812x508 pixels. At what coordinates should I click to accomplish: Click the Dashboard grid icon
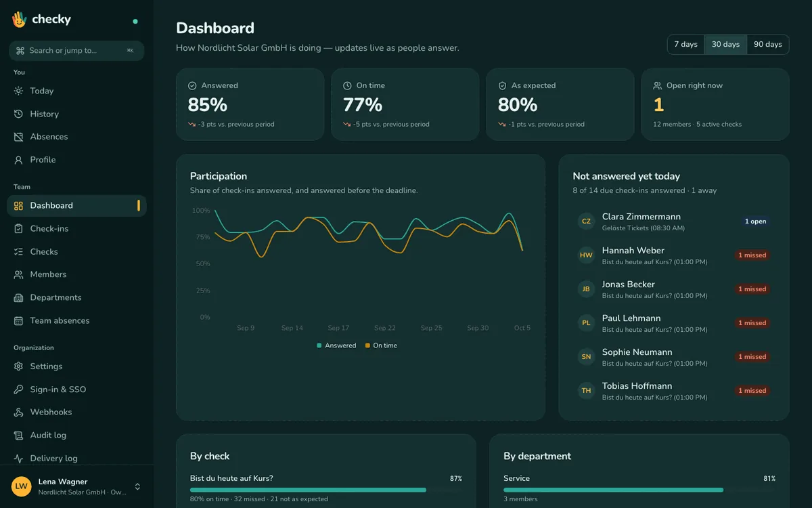(18, 205)
